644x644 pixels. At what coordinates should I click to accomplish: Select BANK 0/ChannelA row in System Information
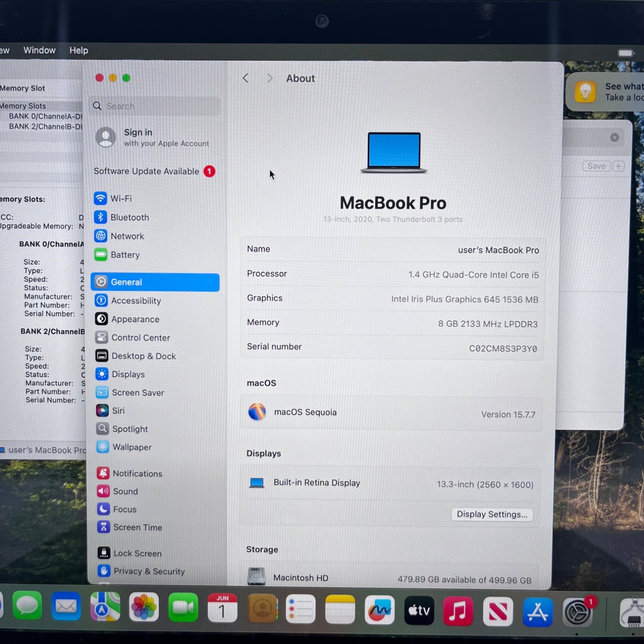click(x=45, y=116)
